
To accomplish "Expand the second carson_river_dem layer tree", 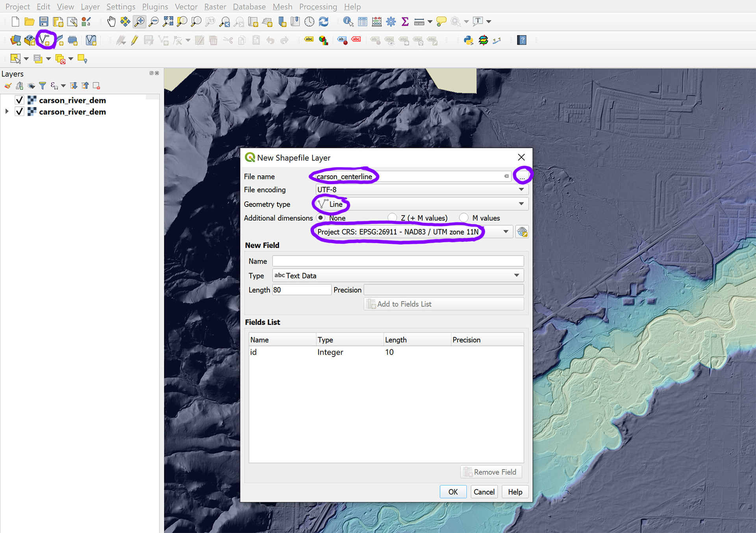I will [7, 111].
